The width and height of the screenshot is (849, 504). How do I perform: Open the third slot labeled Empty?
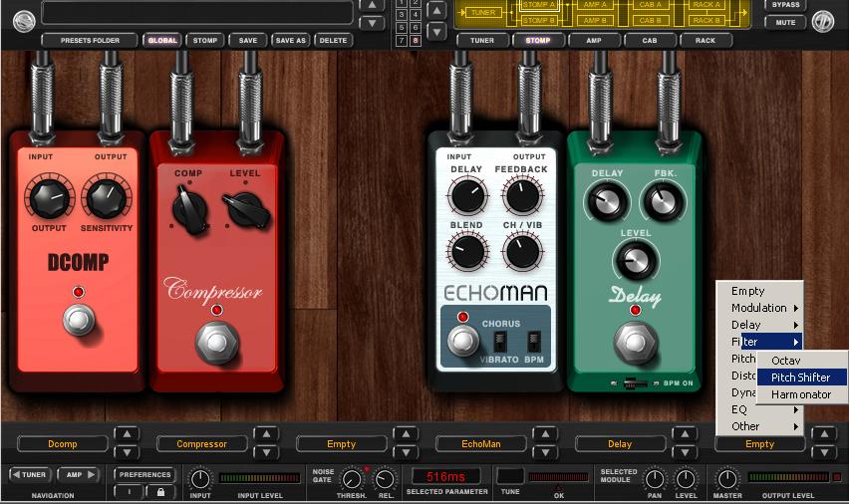coord(341,444)
